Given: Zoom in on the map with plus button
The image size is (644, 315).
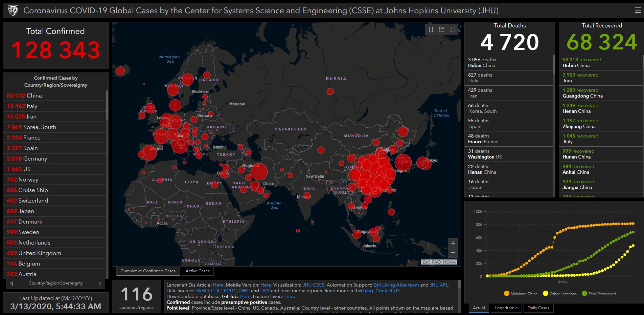Looking at the screenshot, I should tap(453, 243).
